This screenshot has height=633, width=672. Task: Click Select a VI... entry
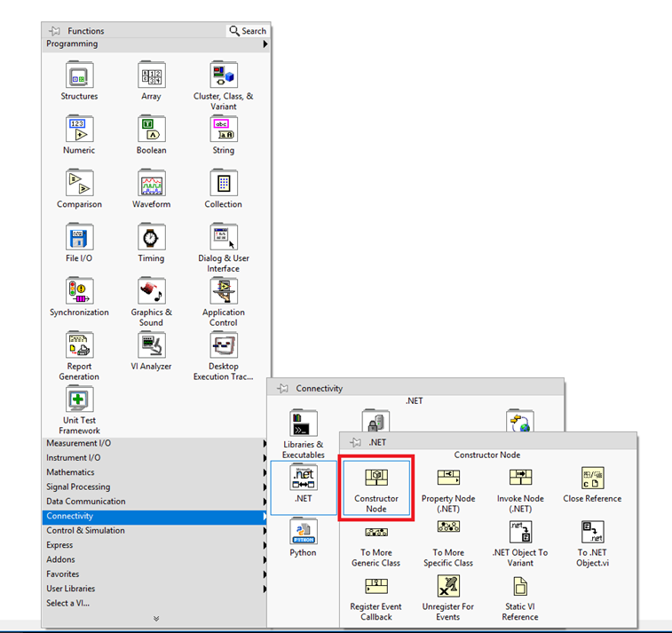tap(67, 603)
